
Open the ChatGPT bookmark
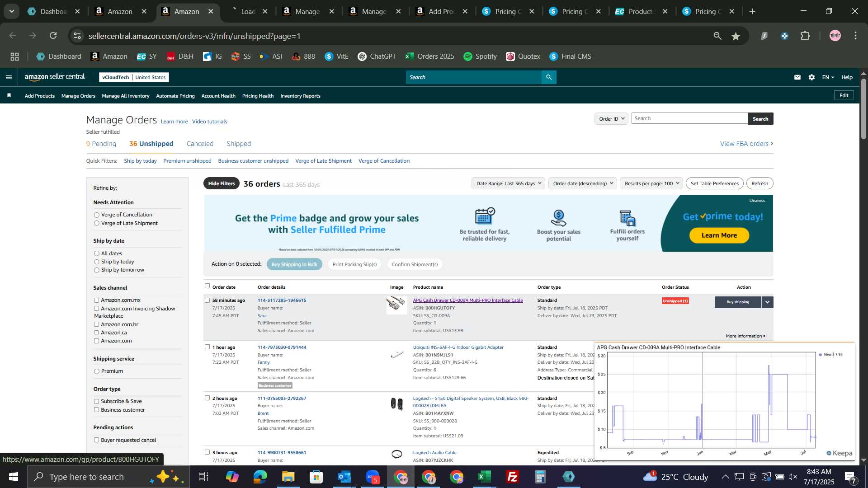coord(377,56)
